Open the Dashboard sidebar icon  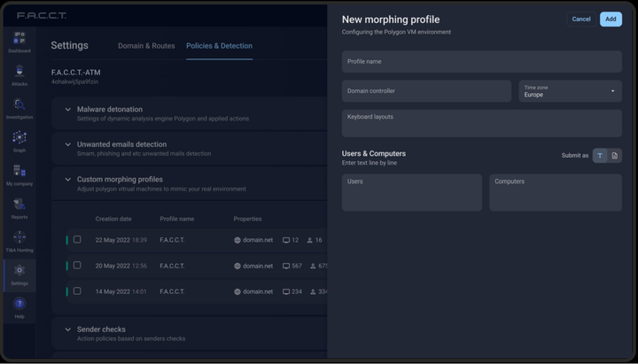click(x=19, y=39)
